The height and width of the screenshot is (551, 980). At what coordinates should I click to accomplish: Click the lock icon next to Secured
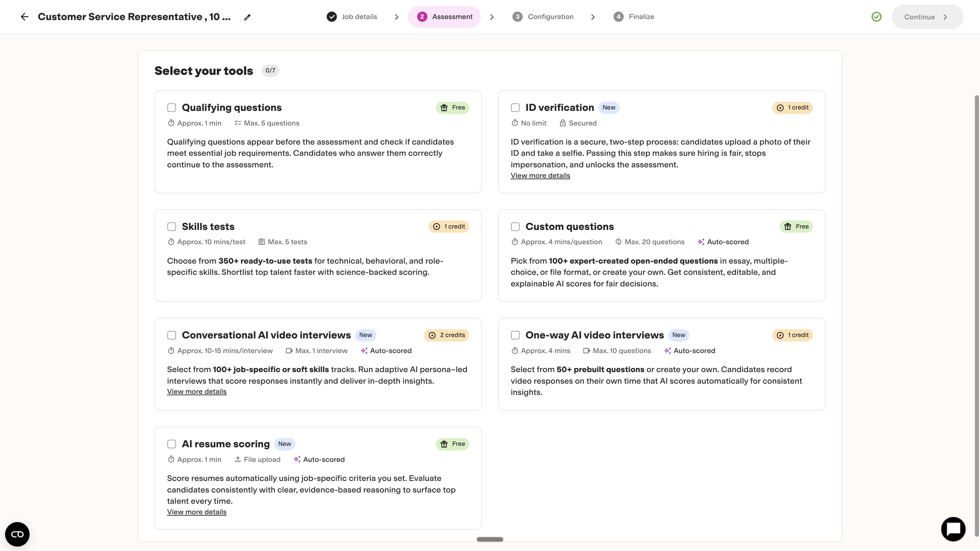pos(563,123)
